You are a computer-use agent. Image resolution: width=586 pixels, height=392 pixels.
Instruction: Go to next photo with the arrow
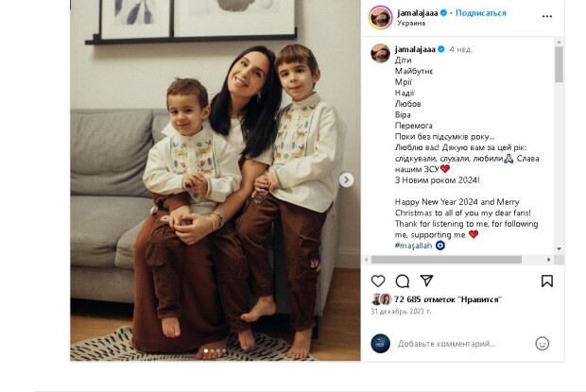click(347, 180)
